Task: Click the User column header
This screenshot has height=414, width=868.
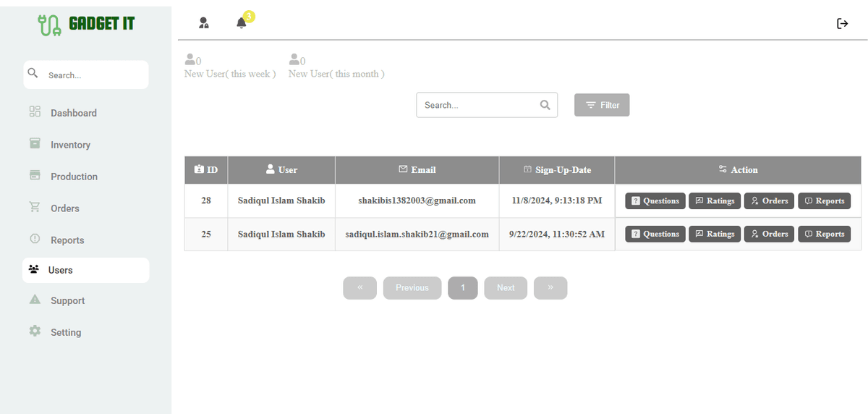Action: pyautogui.click(x=281, y=169)
